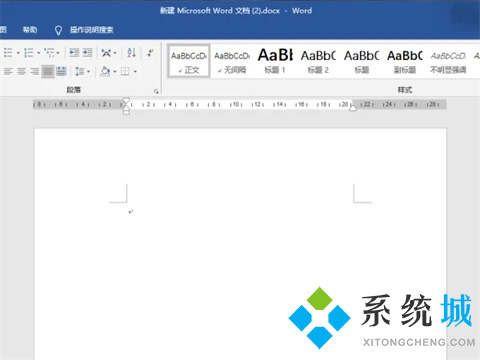Click the Sort A-Z icon
The width and height of the screenshot is (480, 360).
132,53
